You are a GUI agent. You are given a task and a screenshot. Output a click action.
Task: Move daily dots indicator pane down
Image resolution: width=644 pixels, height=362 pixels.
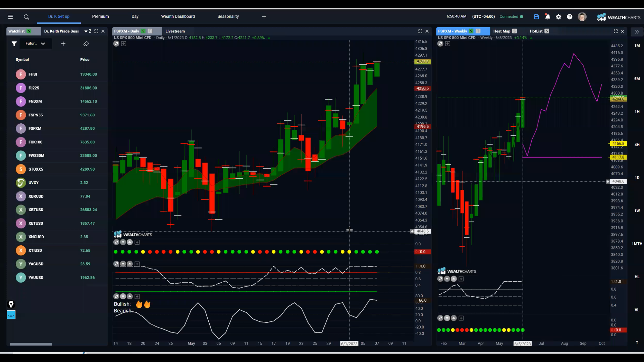(x=123, y=242)
